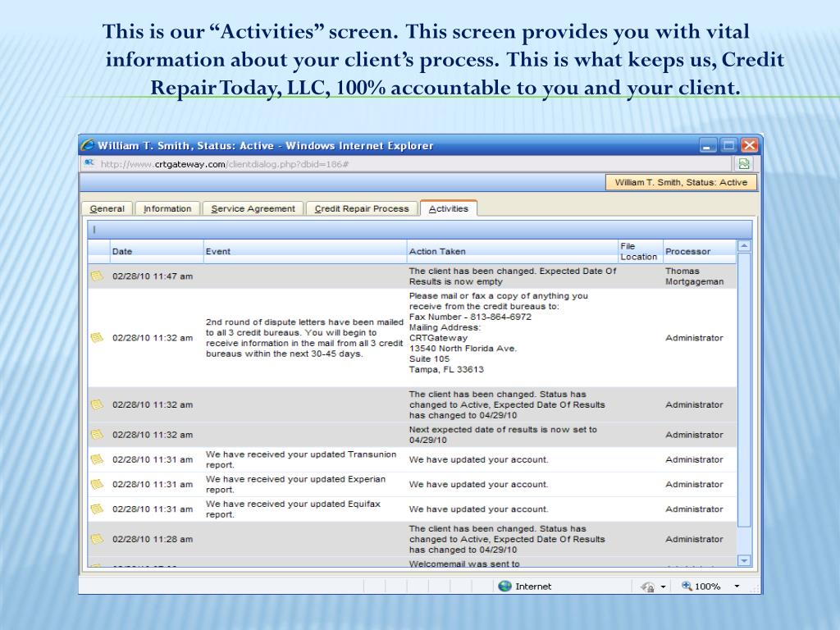The height and width of the screenshot is (630, 840).
Task: Click the Internet zone globe icon
Action: point(505,586)
